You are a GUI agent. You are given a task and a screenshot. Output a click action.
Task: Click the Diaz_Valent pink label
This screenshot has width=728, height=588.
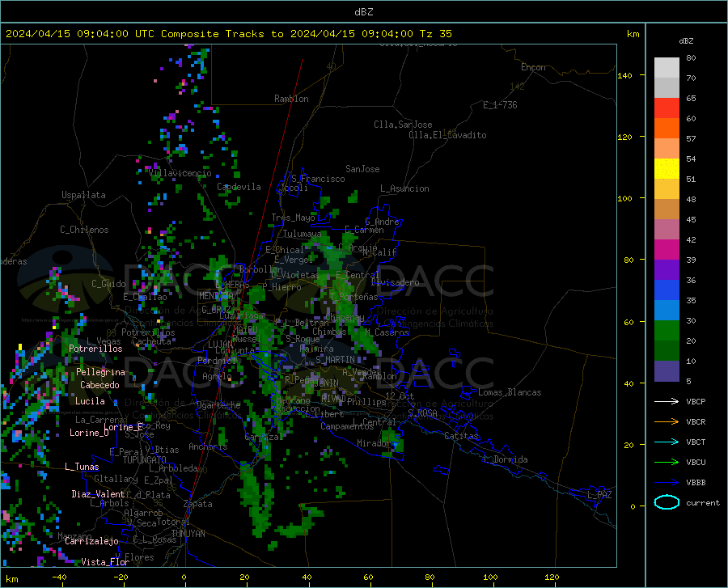(x=98, y=494)
